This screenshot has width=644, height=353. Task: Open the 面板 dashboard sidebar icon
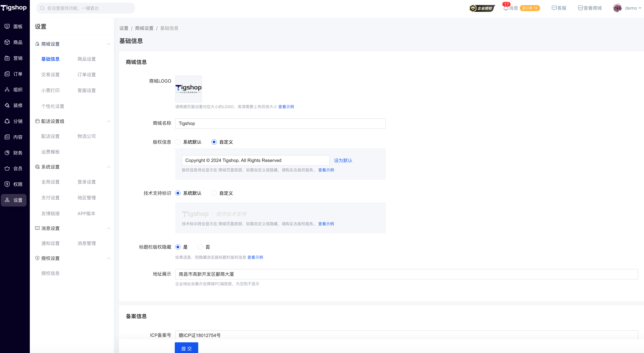click(x=7, y=27)
